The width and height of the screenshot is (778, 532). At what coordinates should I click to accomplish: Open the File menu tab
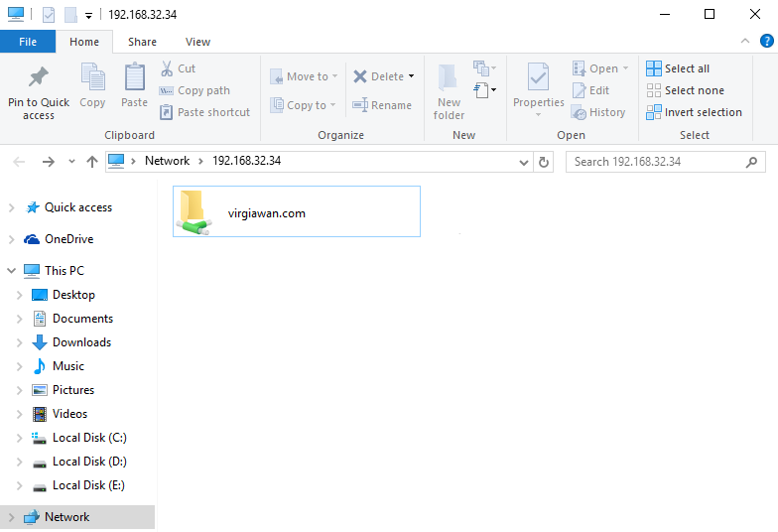[28, 42]
